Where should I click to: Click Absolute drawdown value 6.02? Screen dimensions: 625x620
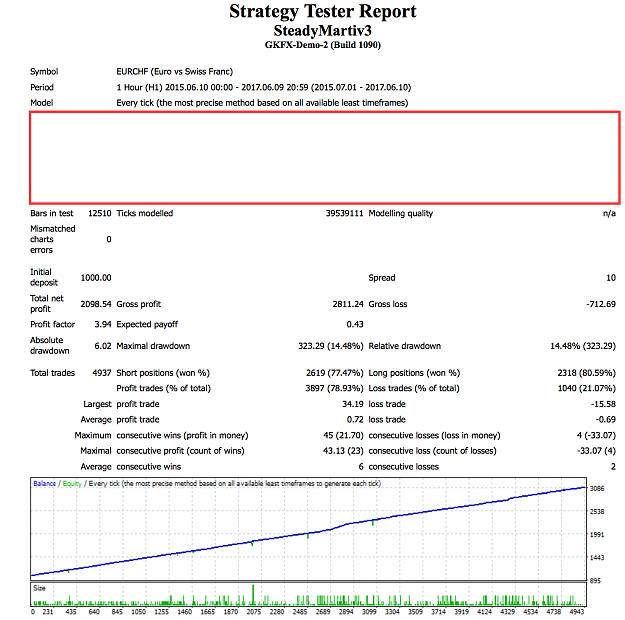point(103,346)
